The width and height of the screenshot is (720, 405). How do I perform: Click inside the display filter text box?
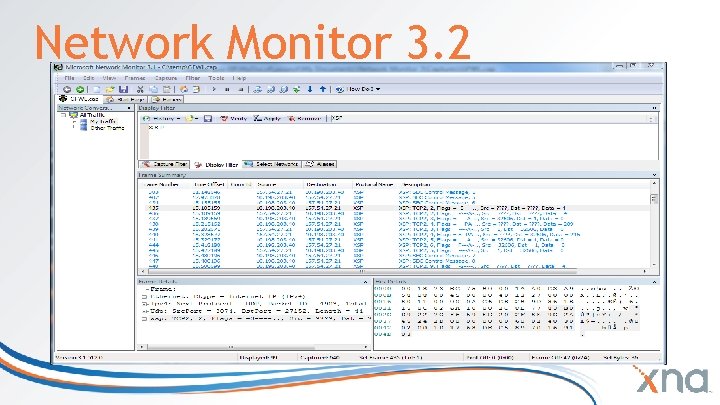click(403, 141)
